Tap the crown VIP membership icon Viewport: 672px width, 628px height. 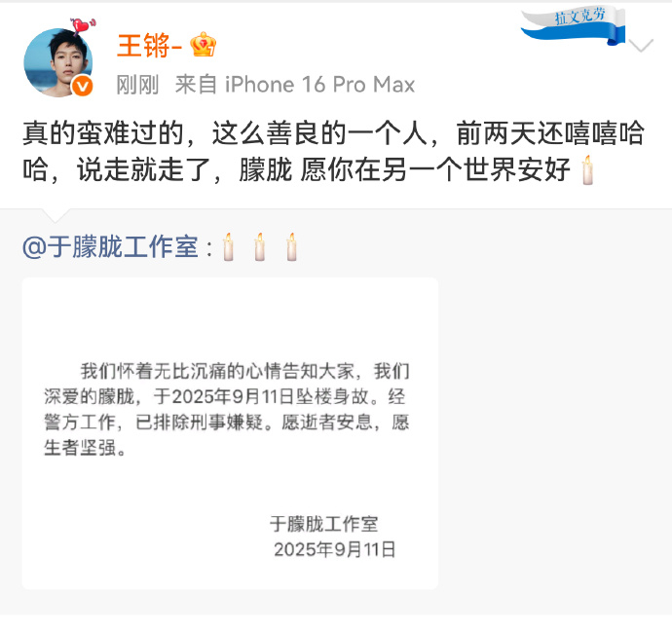(204, 45)
